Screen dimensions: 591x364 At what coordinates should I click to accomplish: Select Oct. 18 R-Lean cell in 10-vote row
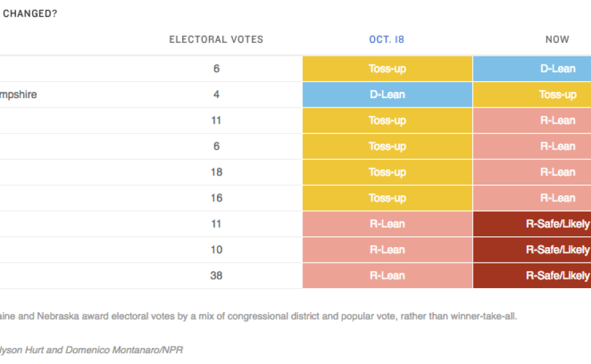(x=388, y=250)
